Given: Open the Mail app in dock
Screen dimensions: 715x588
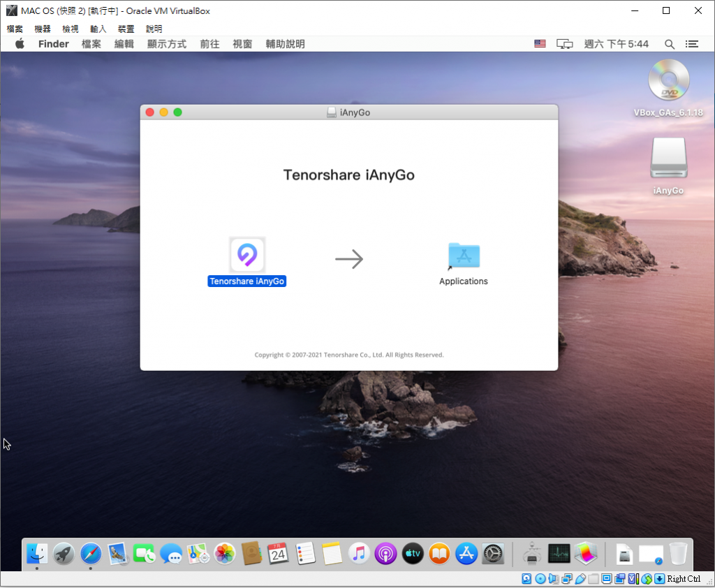Looking at the screenshot, I should click(117, 554).
